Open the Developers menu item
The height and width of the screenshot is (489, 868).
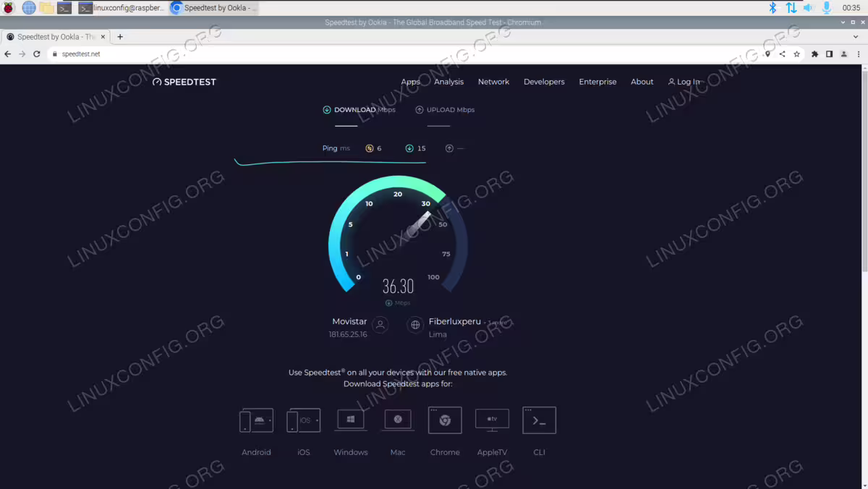544,82
